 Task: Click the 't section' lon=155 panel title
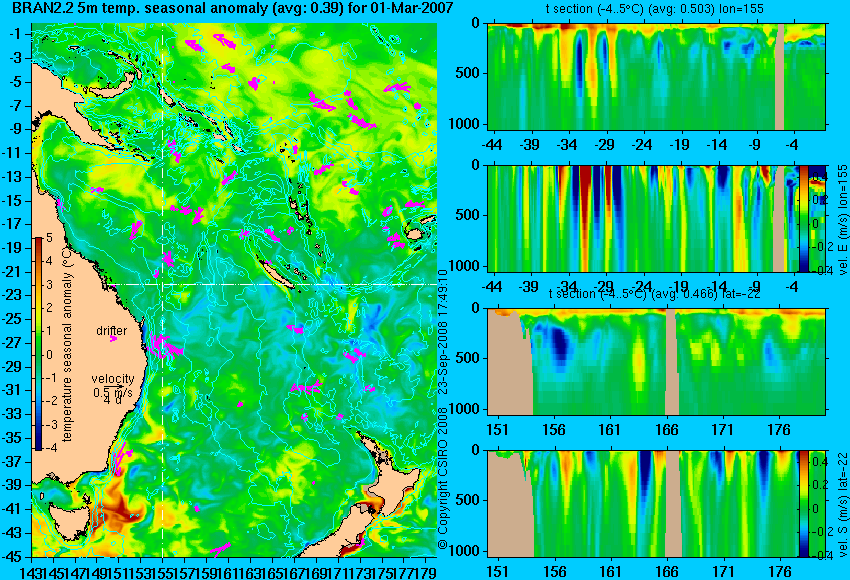pos(655,9)
